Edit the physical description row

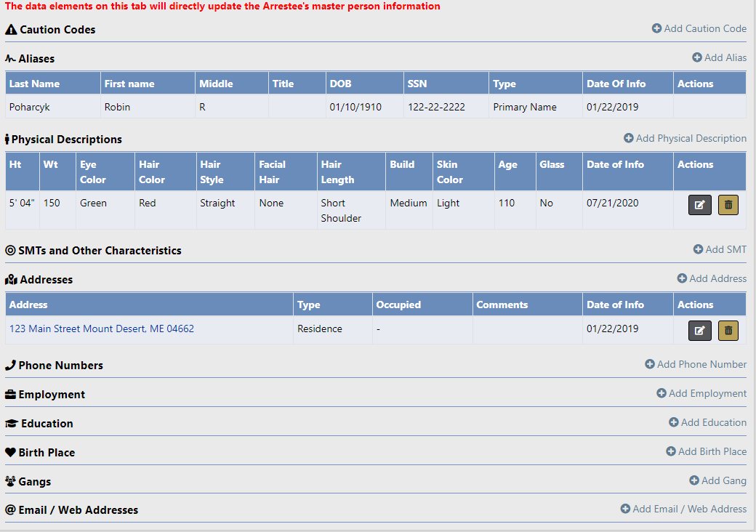699,205
